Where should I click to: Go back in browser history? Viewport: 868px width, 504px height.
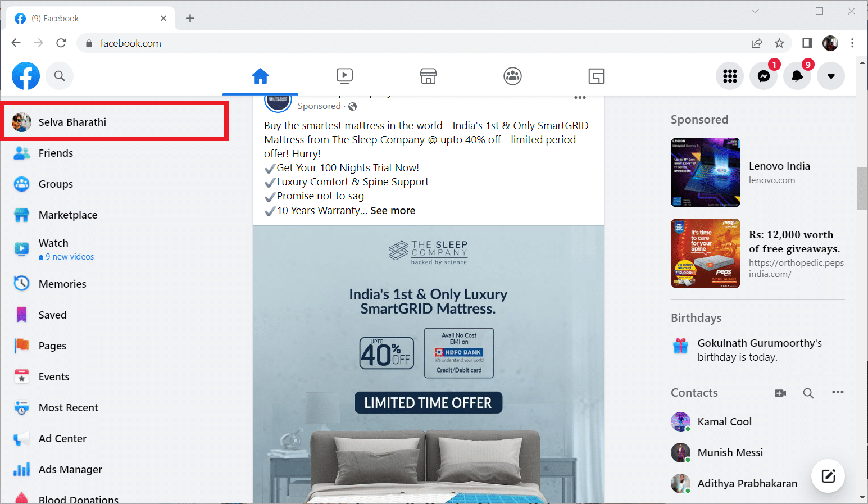click(x=16, y=43)
